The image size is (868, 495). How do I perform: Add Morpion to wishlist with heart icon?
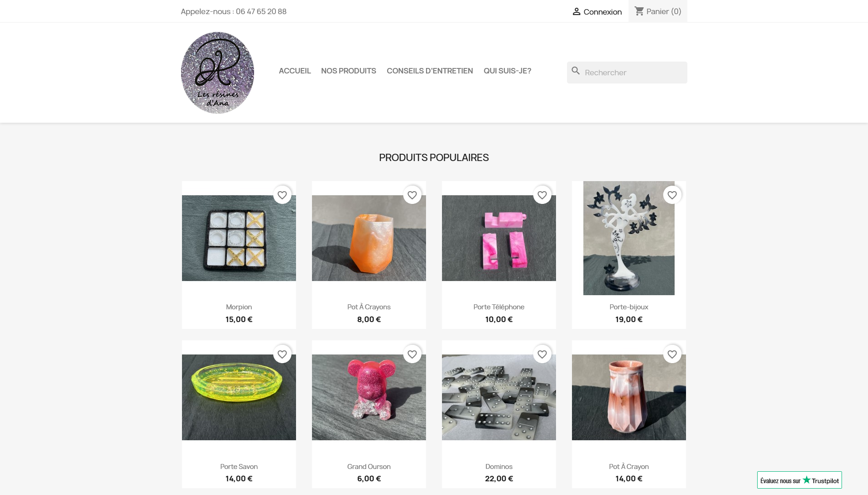(282, 195)
